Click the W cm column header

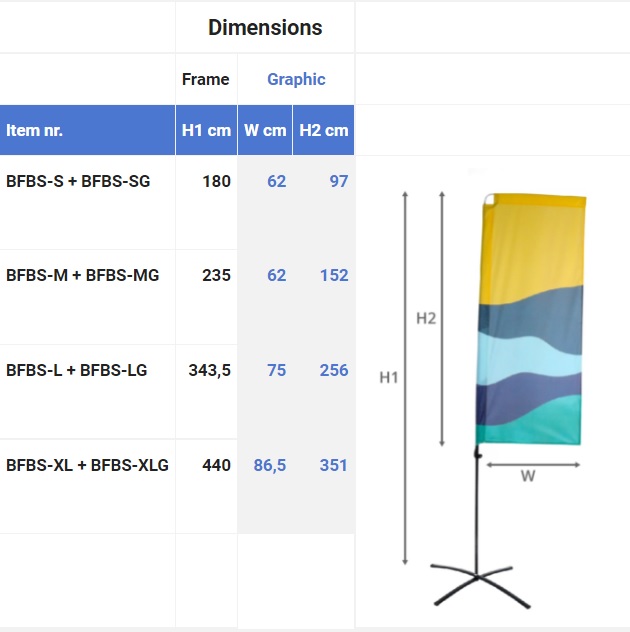(x=265, y=130)
